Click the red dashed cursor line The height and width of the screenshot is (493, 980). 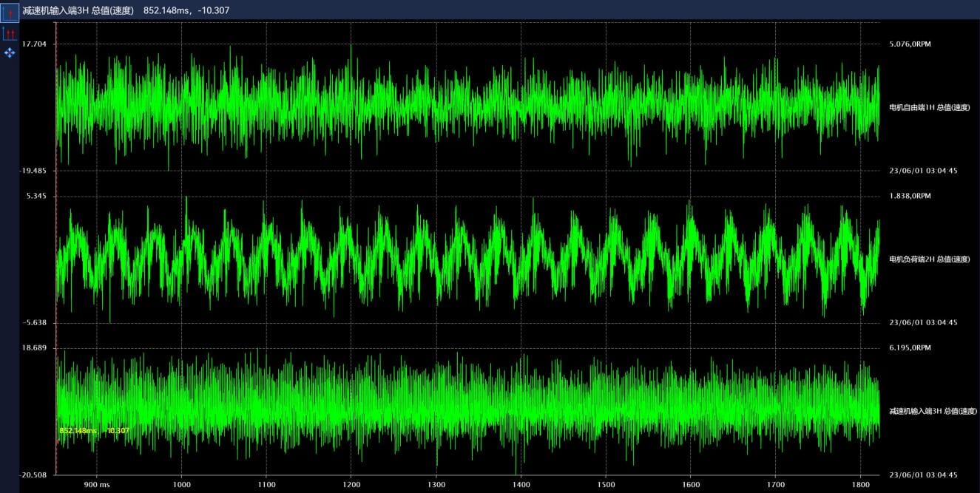click(x=57, y=244)
